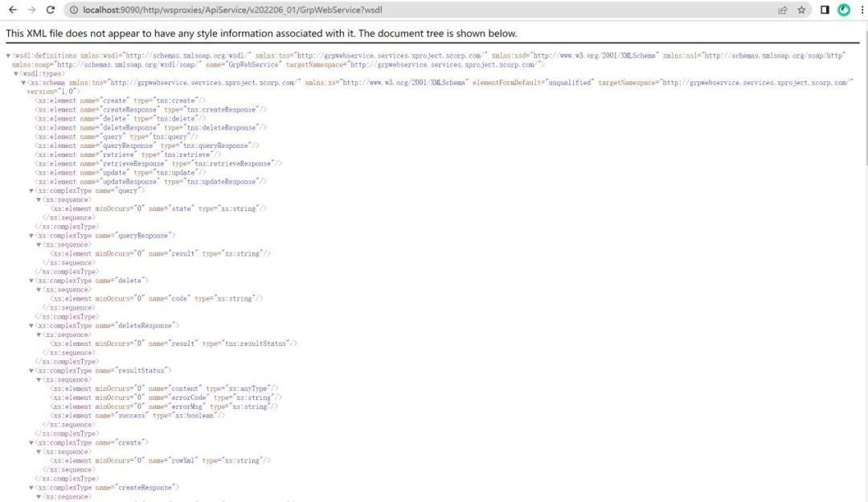The height and width of the screenshot is (502, 868).
Task: Collapse complexType named resultStatus
Action: coord(31,371)
